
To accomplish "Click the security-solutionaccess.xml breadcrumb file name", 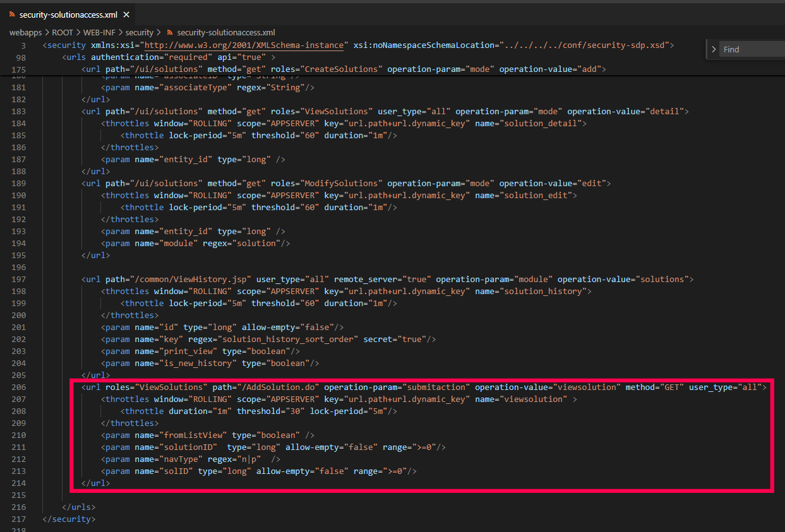I will (x=225, y=33).
